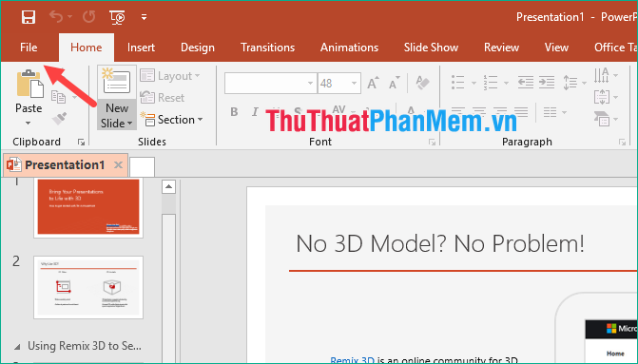The image size is (638, 364).
Task: Expand the Paste options arrow
Action: point(29,123)
